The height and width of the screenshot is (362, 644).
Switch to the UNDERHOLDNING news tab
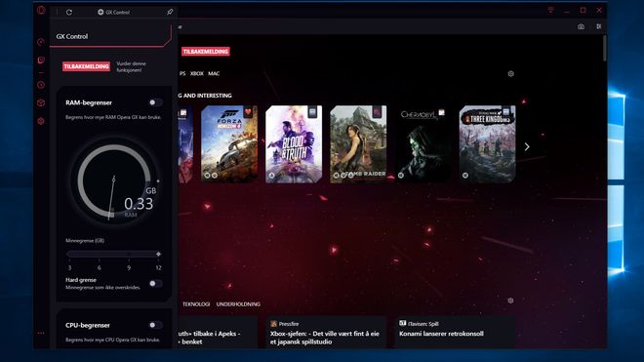238,304
